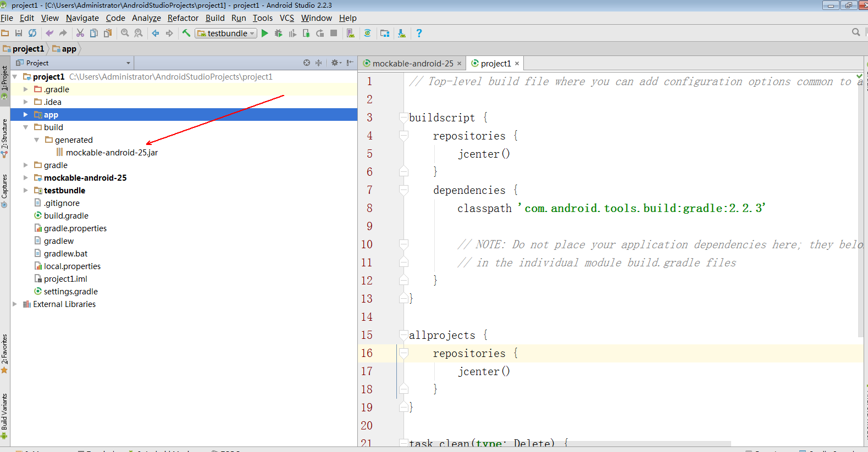Open the File menu
Screen dimensions: 868x452
(7, 18)
